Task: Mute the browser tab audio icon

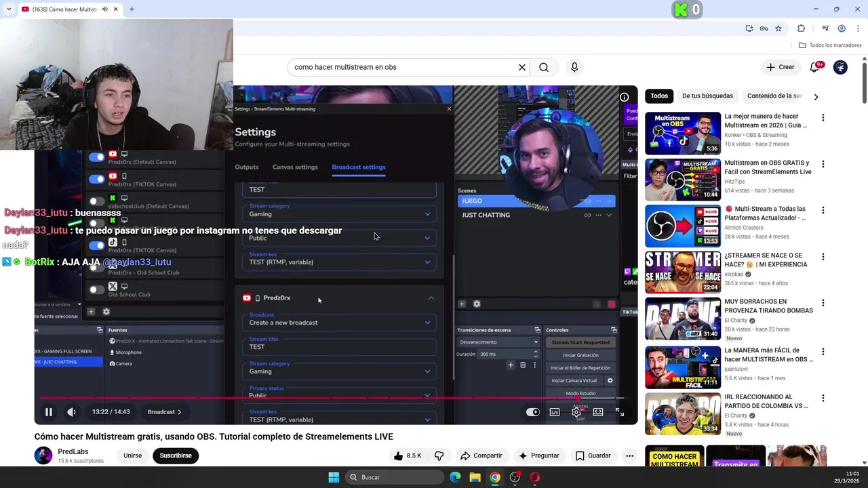Action: 104,9
